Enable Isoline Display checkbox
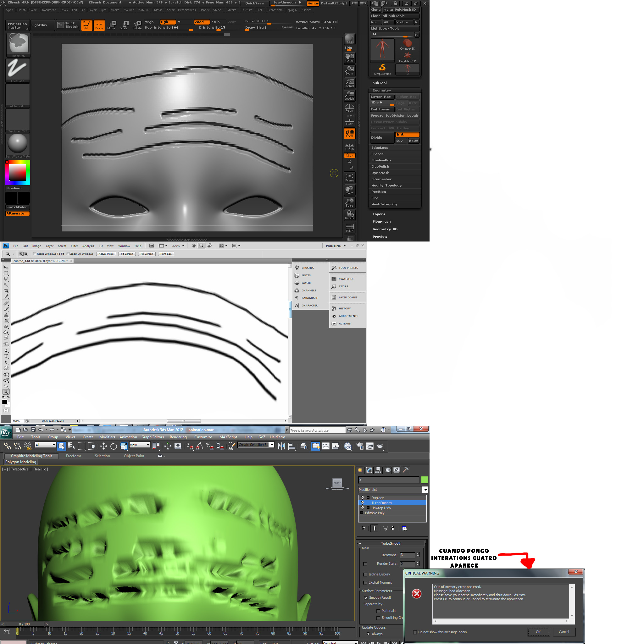 pos(365,574)
